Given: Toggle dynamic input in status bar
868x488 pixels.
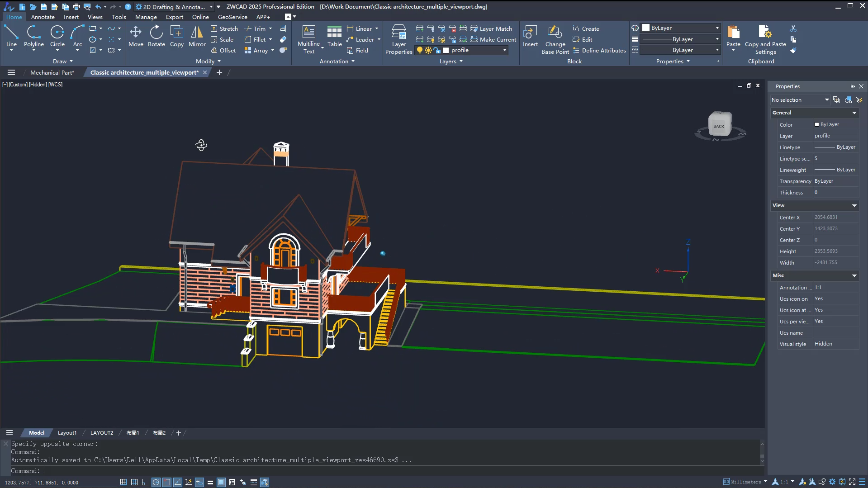Looking at the screenshot, I should tap(199, 482).
